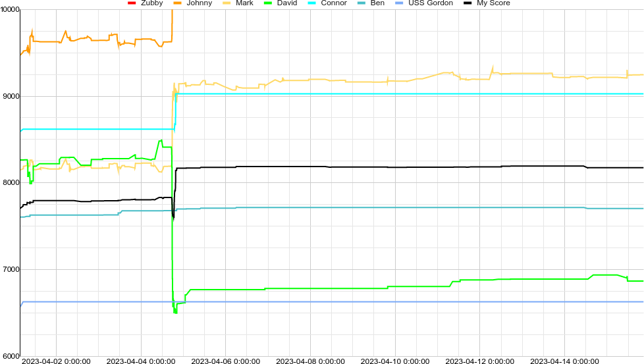
Task: Click the green David color swatch
Action: coord(268,3)
